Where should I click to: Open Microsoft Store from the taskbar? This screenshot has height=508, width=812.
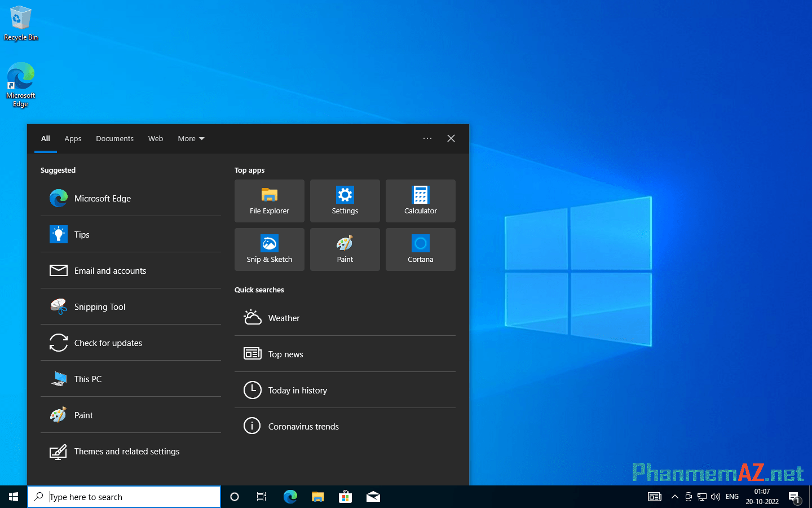point(345,497)
